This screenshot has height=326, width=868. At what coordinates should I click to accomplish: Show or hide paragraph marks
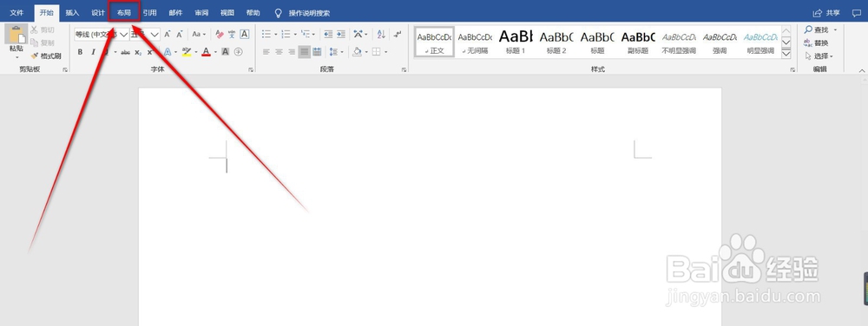point(398,35)
